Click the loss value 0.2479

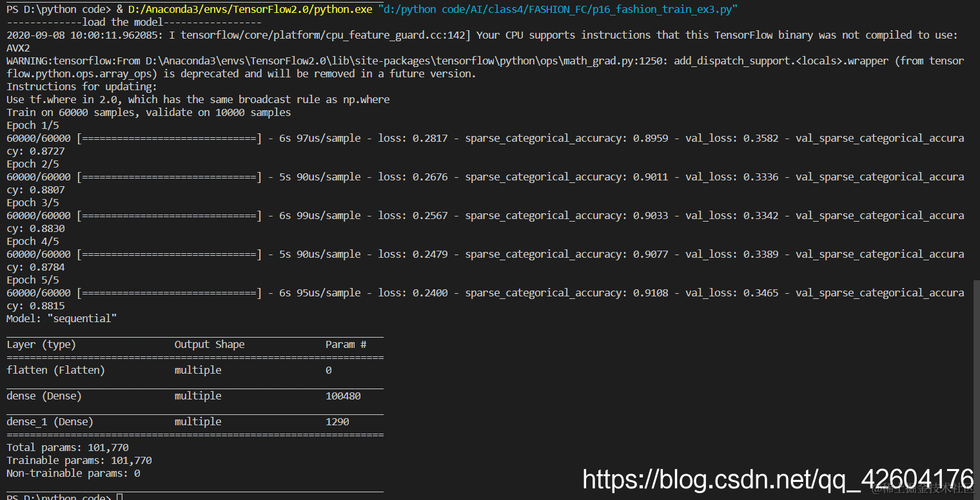click(430, 254)
